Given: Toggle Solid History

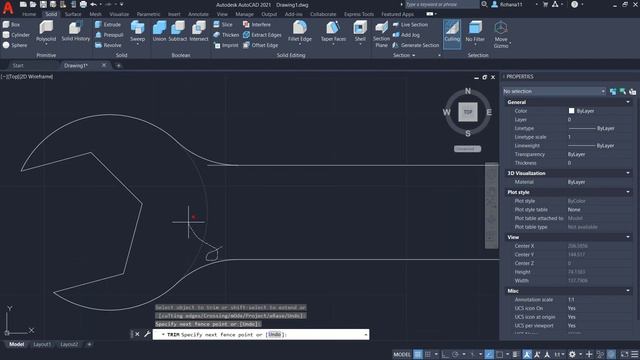Looking at the screenshot, I should click(x=76, y=31).
